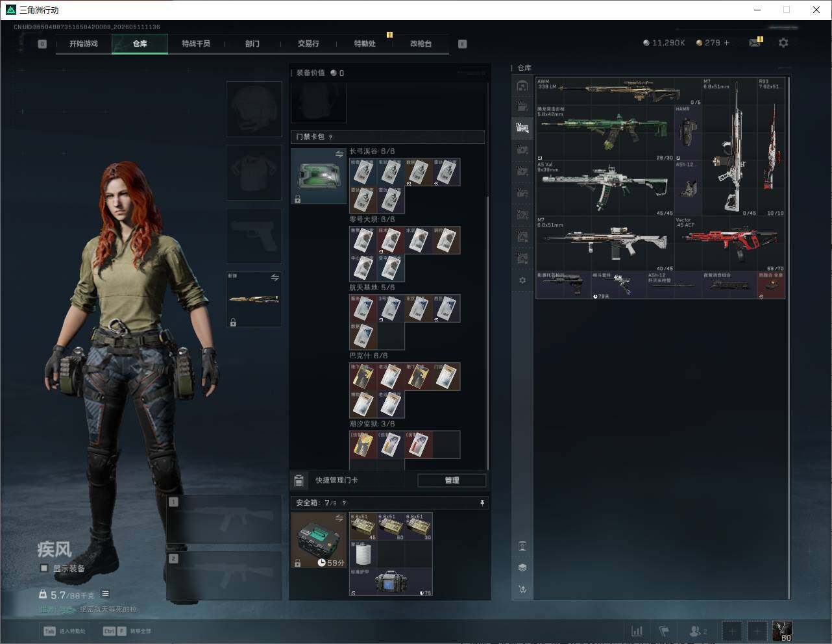Open warehouse sidebar settings gear
The image size is (832, 644).
pos(522,280)
